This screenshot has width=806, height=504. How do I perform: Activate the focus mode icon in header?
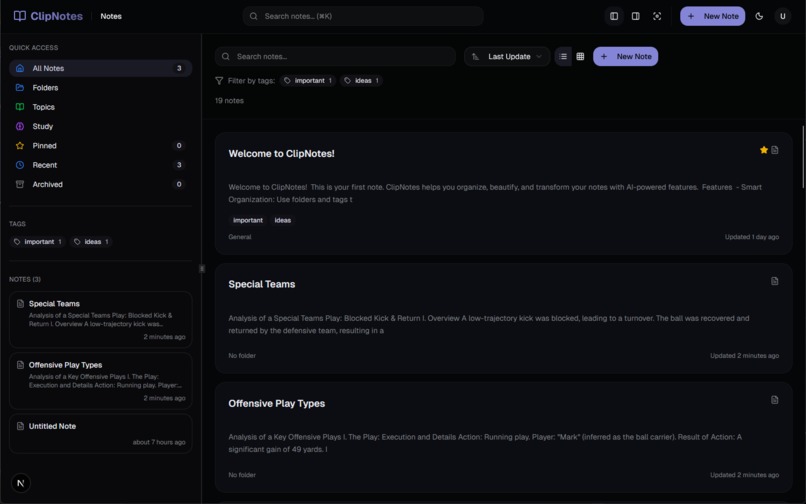pyautogui.click(x=657, y=16)
